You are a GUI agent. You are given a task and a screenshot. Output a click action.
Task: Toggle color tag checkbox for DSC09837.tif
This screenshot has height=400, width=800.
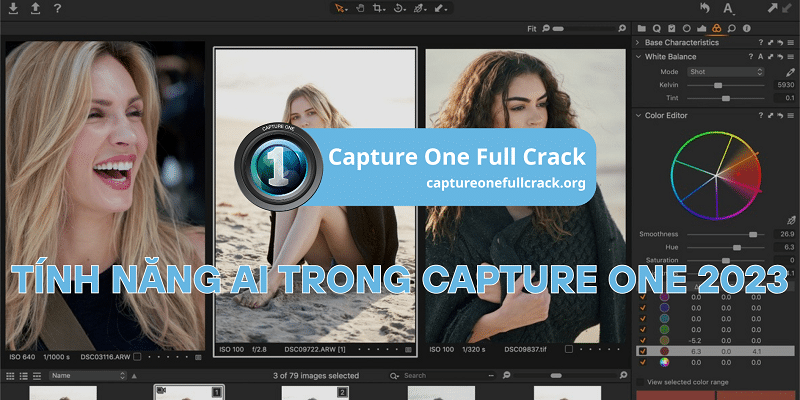pos(568,349)
